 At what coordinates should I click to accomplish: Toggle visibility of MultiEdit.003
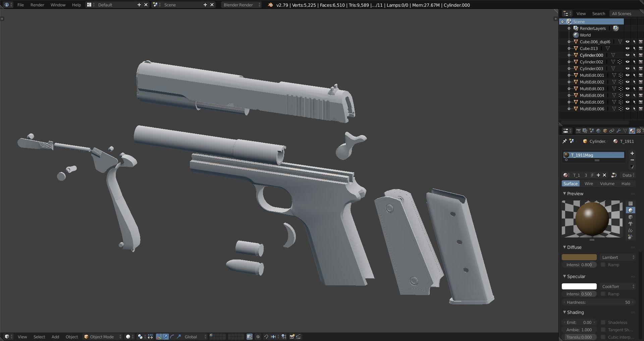point(627,89)
